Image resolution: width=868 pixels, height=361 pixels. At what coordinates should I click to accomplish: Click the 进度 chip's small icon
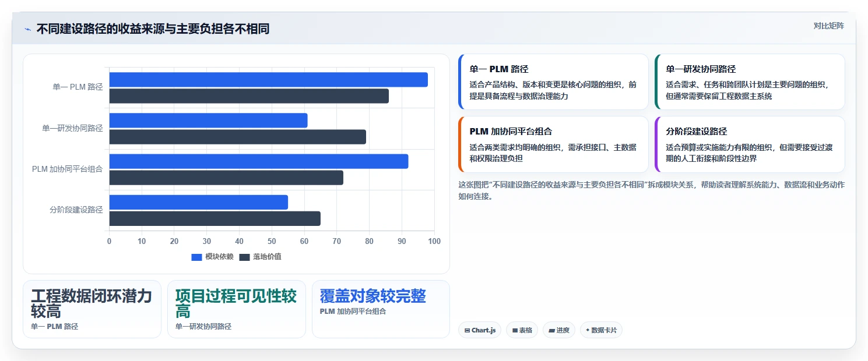click(x=551, y=330)
